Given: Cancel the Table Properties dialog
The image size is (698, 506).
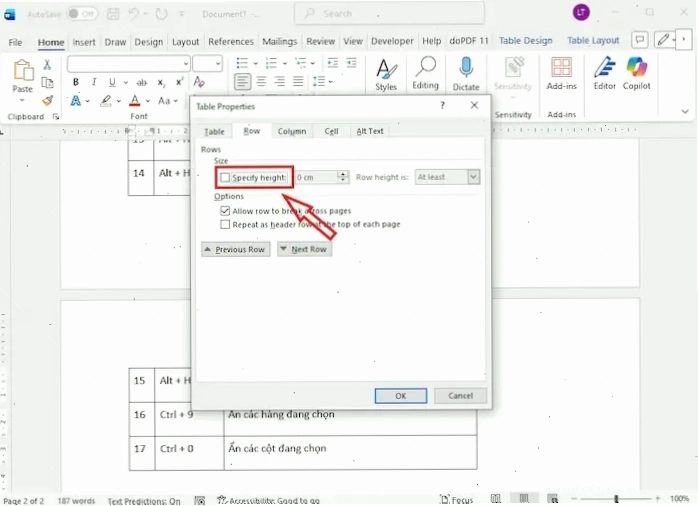Looking at the screenshot, I should click(x=460, y=396).
